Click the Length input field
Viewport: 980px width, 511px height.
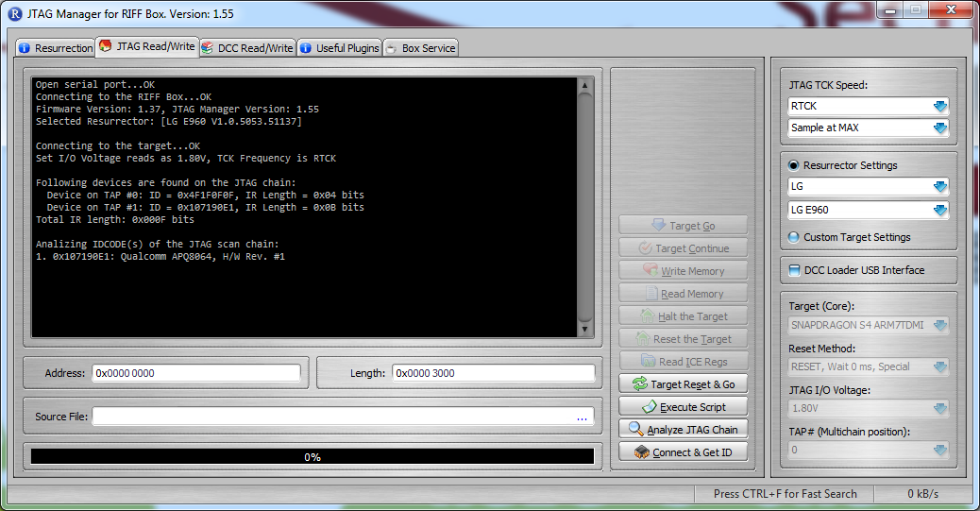[x=494, y=373]
